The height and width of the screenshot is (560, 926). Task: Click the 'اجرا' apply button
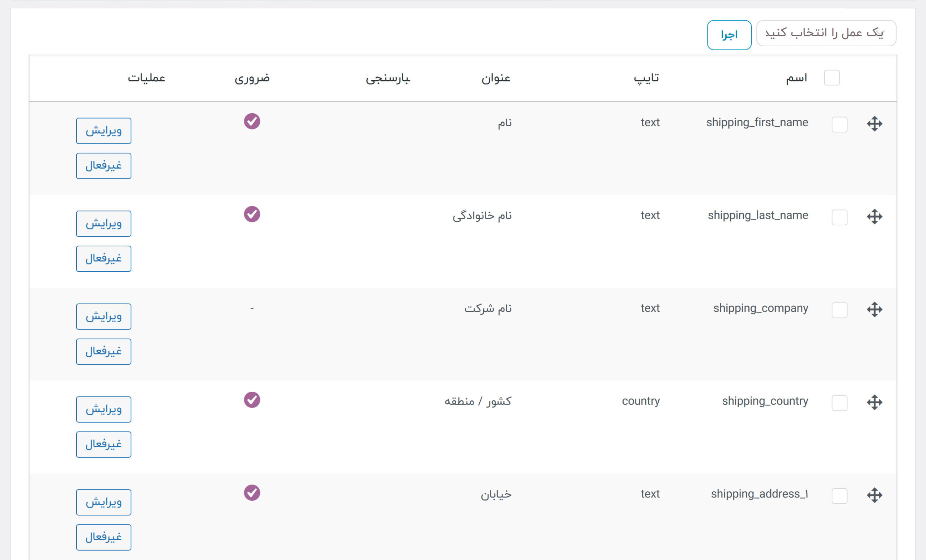click(729, 35)
